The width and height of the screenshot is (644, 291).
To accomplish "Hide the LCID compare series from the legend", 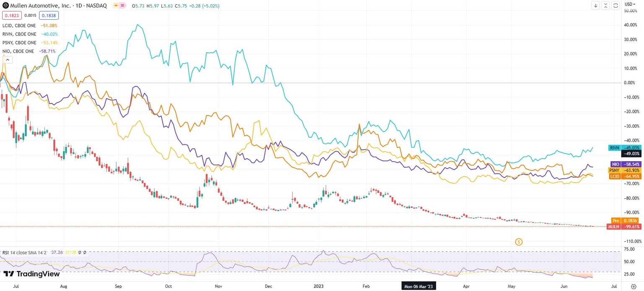I will coord(19,25).
